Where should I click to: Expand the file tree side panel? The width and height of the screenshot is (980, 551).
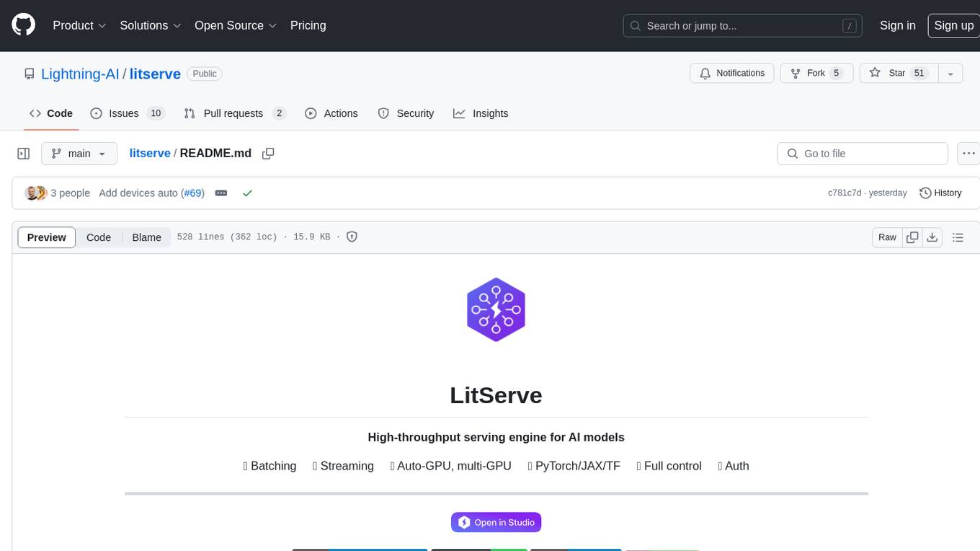click(23, 154)
